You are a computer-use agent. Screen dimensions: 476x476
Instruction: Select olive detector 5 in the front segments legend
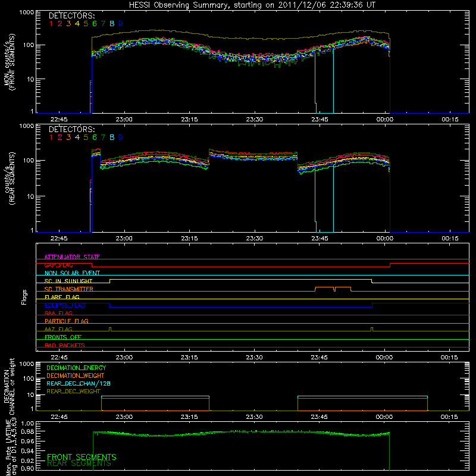point(86,24)
